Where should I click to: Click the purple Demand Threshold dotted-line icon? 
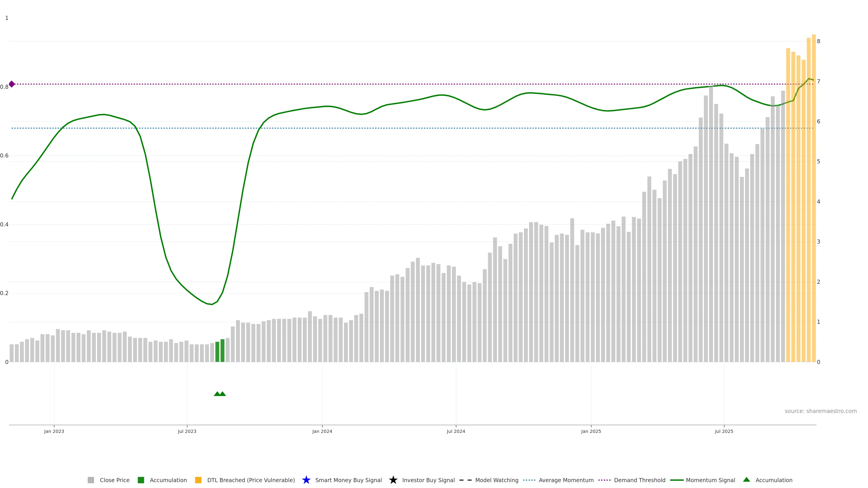(x=604, y=480)
